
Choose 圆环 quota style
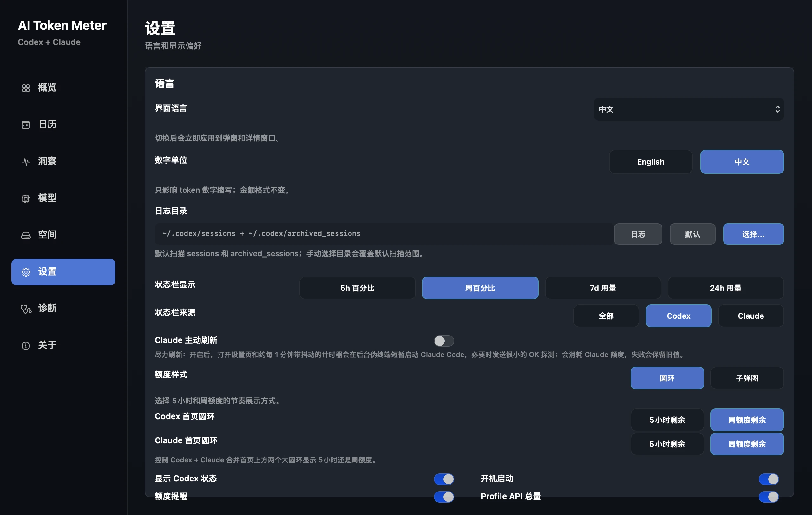click(667, 378)
